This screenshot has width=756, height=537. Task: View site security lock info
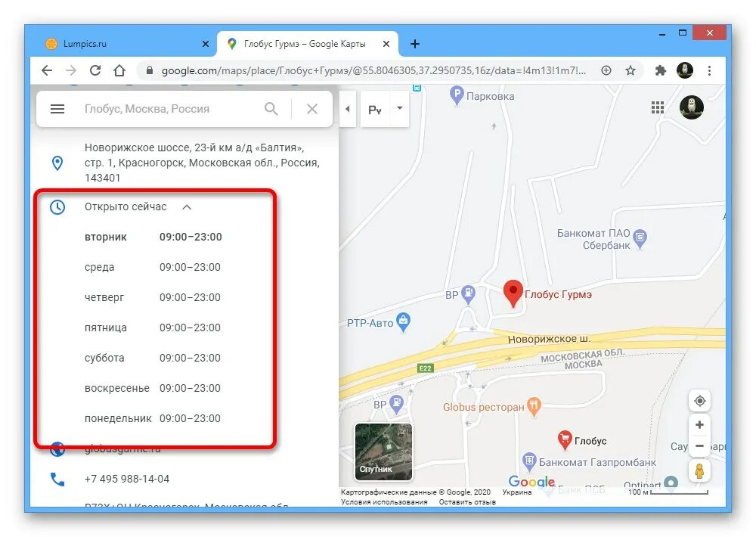pos(150,70)
